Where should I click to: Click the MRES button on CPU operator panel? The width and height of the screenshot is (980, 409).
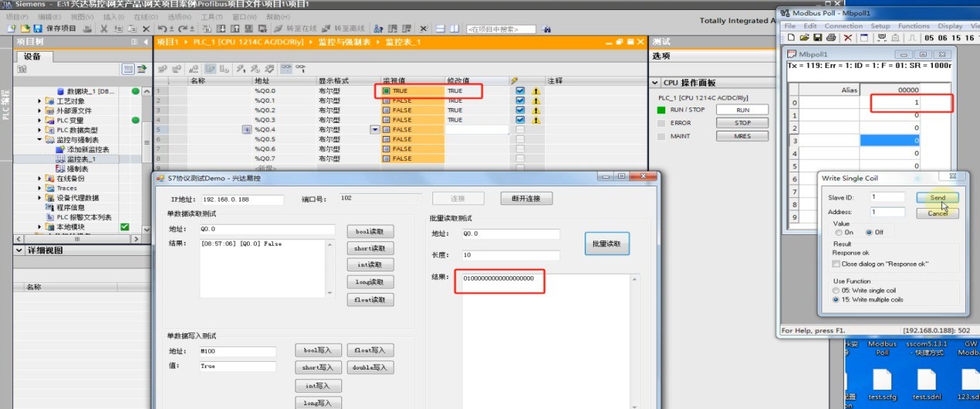[743, 136]
